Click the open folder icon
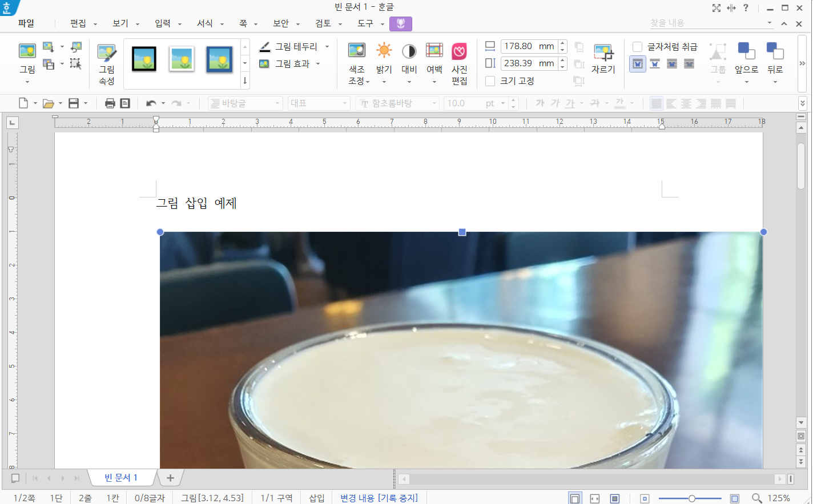 pos(49,103)
